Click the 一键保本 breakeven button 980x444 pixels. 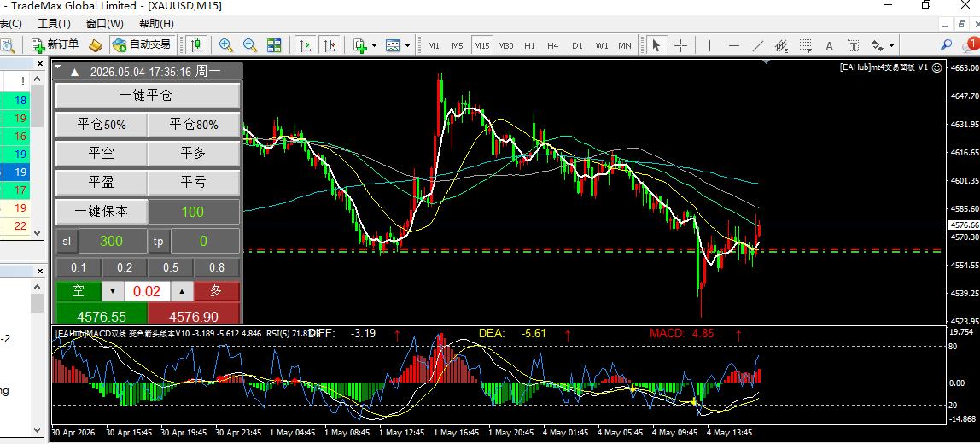[102, 212]
